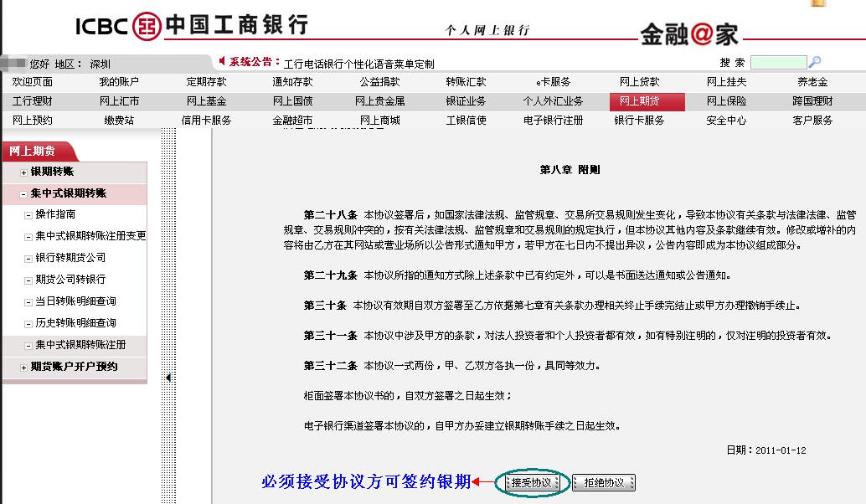Collapse the 集中式银期转账 section
866x504 pixels.
(23, 193)
